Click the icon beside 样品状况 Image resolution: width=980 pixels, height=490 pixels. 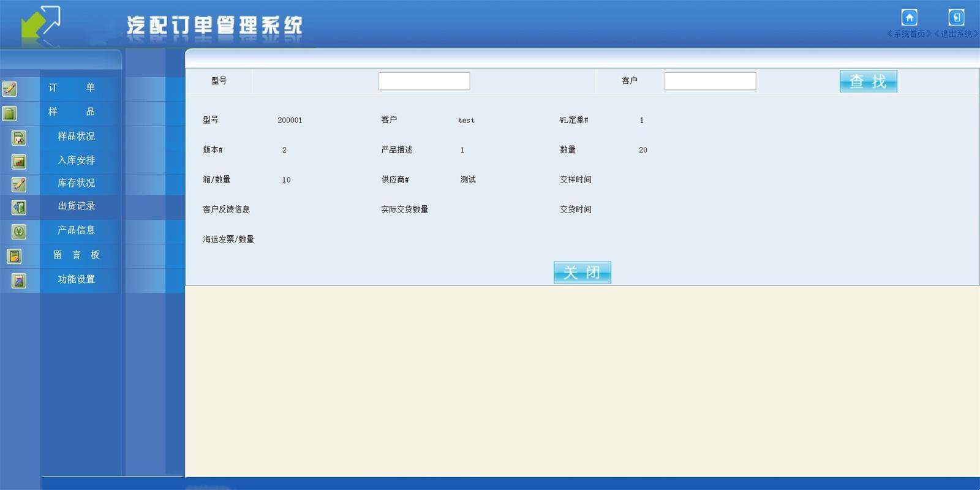(19, 138)
